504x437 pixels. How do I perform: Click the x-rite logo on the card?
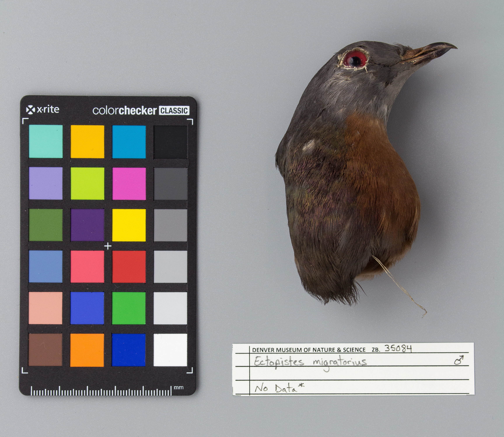[x=43, y=110]
